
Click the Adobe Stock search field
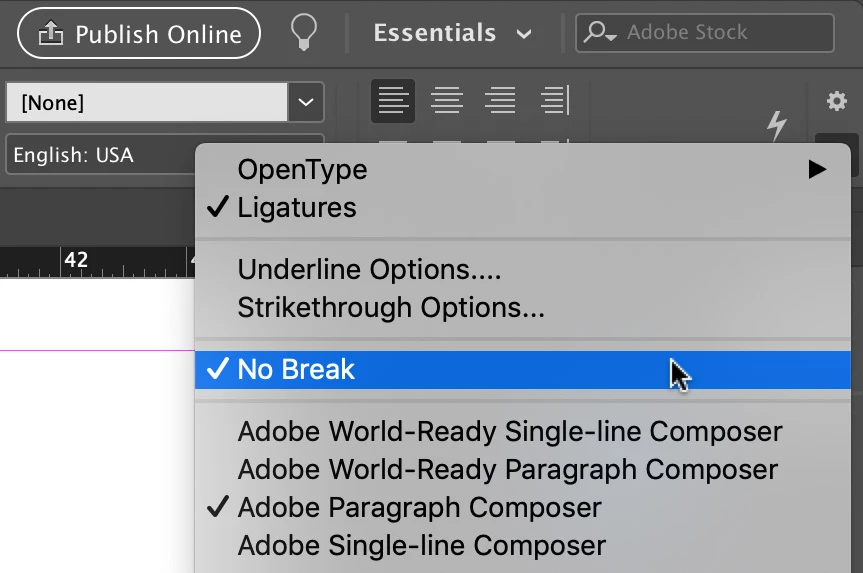[704, 32]
